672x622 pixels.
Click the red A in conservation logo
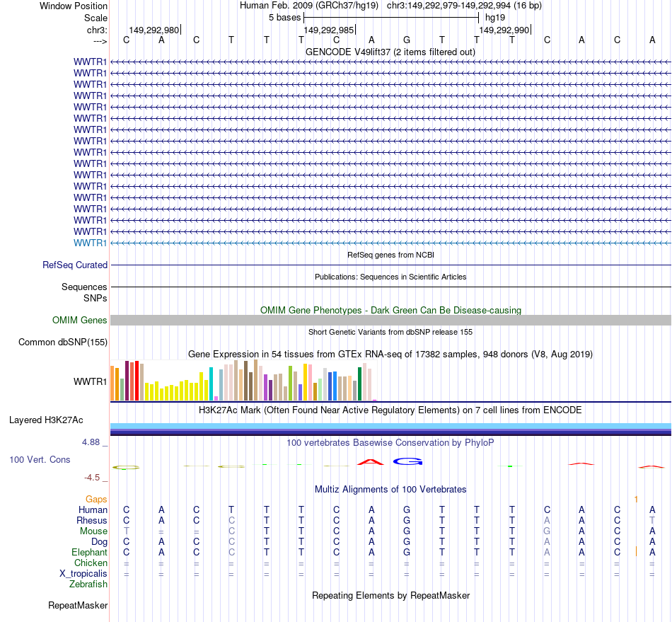(371, 461)
